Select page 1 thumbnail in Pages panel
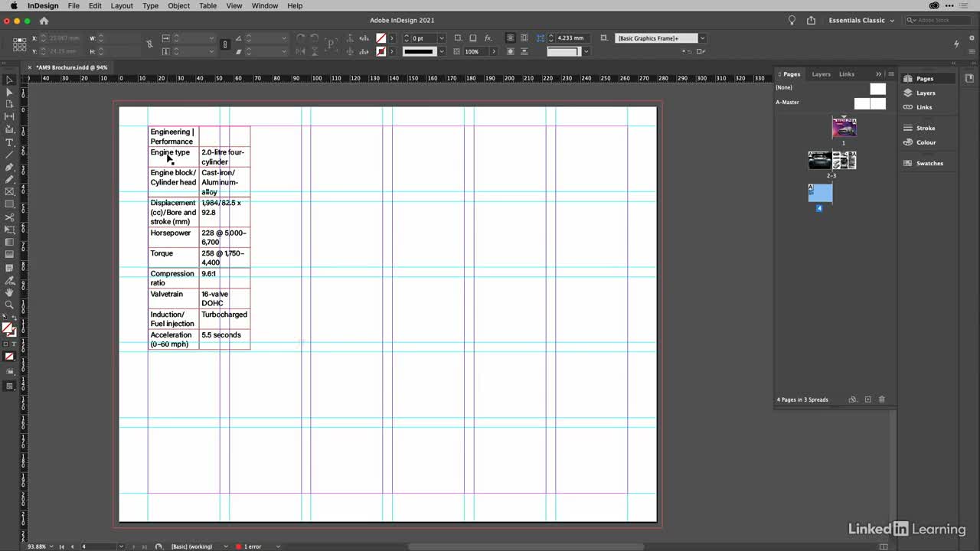Image resolution: width=980 pixels, height=551 pixels. 844,128
